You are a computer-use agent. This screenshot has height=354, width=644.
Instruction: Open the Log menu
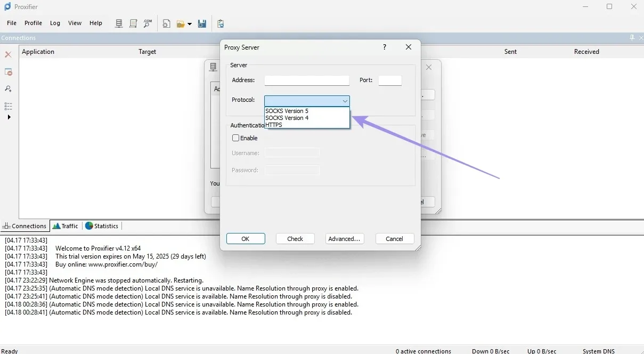[x=55, y=23]
